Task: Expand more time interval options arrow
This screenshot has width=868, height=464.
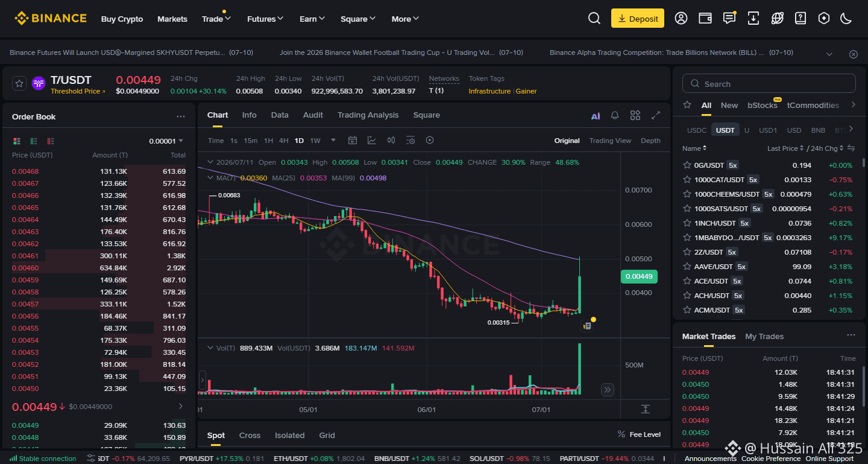Action: 333,141
